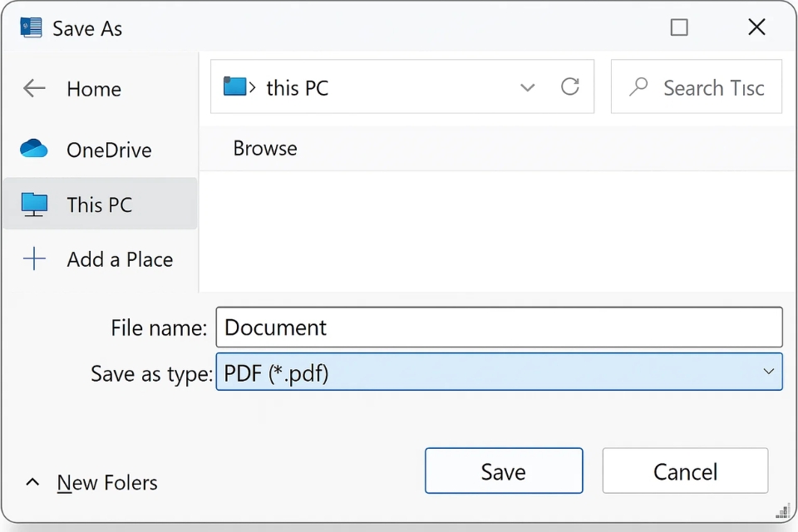Click the folder icon in the address bar
The height and width of the screenshot is (532, 798).
coord(235,86)
